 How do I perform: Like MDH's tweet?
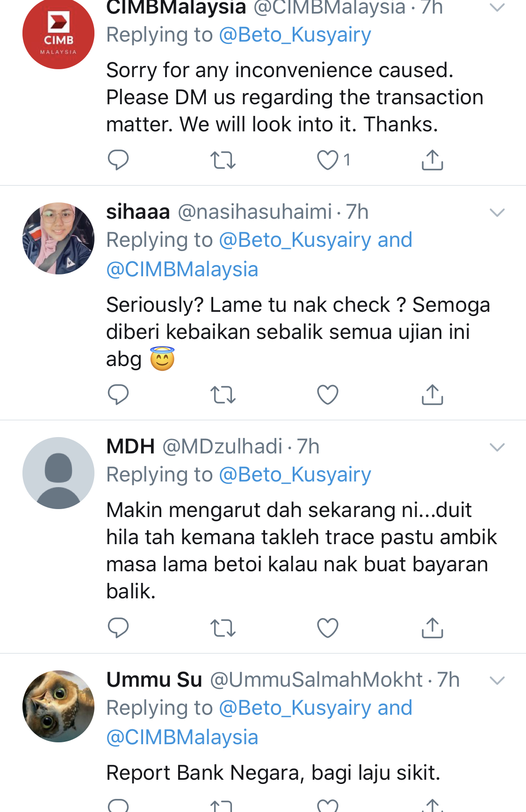click(x=328, y=628)
